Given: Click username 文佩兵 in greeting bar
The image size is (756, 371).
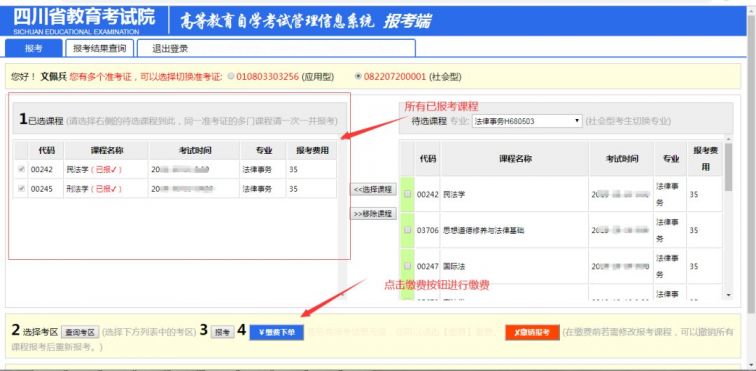Looking at the screenshot, I should pos(54,77).
